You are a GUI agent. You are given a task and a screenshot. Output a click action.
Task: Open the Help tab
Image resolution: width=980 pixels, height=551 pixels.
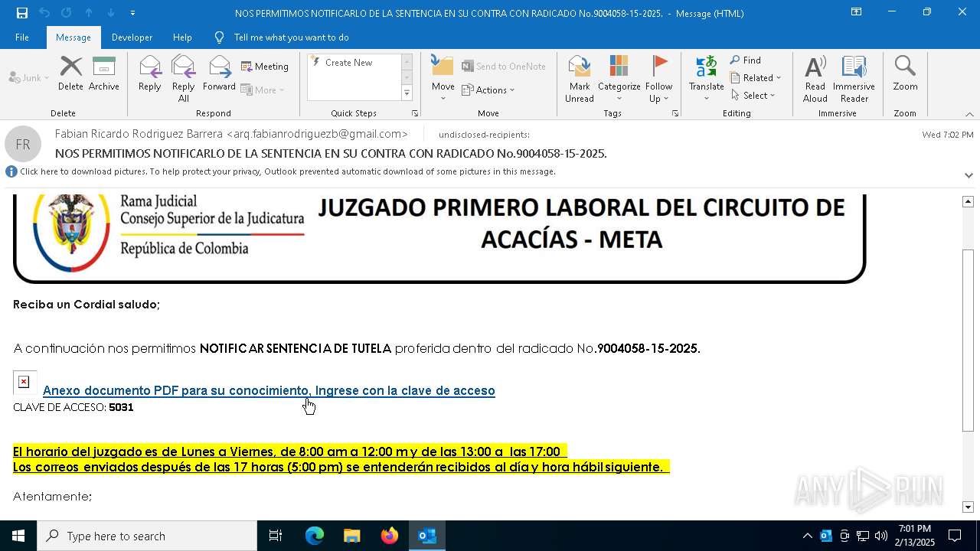182,37
